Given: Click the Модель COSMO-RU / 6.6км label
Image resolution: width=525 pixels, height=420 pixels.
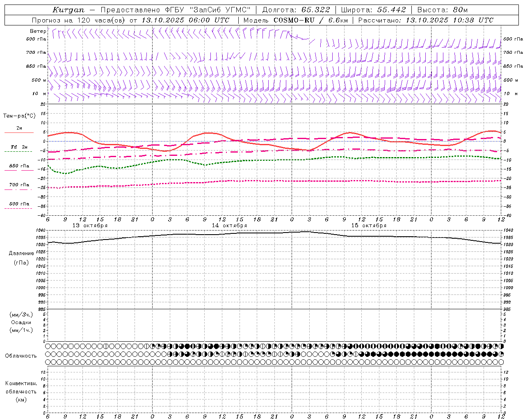Looking at the screenshot, I should click(295, 20).
